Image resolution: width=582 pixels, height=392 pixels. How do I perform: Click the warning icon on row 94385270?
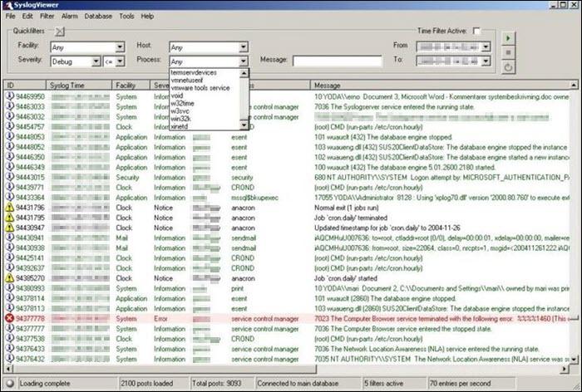coord(9,277)
